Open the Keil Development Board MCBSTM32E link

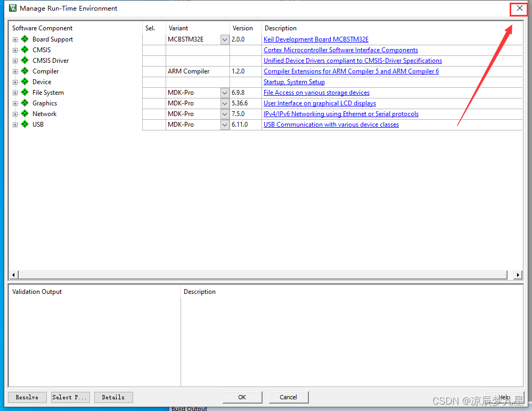(316, 39)
